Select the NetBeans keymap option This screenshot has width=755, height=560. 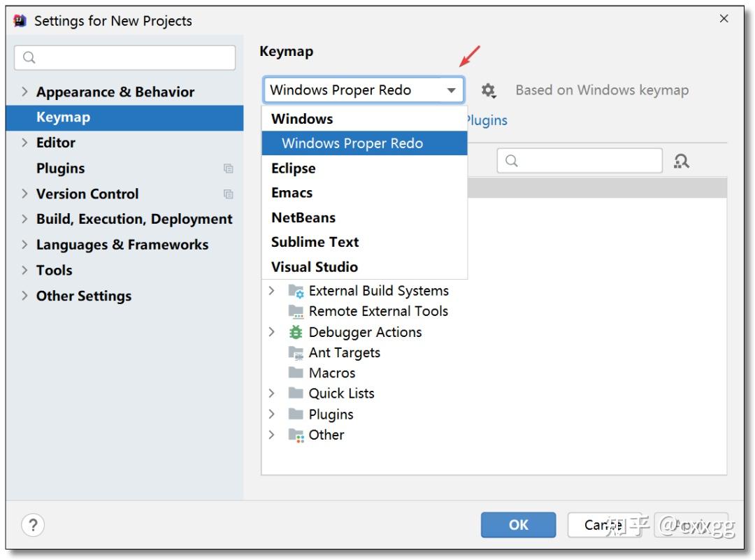point(303,217)
